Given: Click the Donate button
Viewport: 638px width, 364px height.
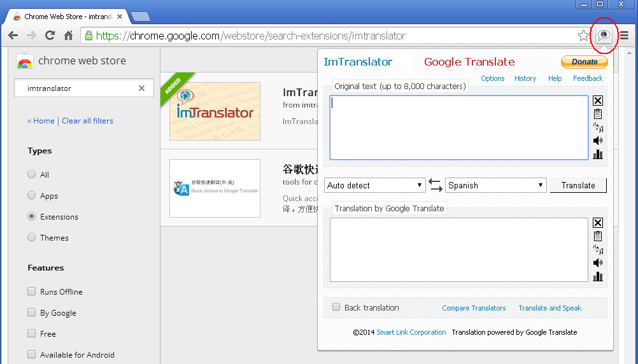Looking at the screenshot, I should [584, 62].
